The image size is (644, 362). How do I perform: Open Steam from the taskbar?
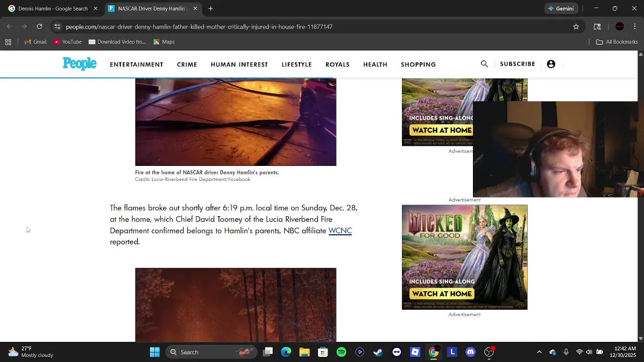click(x=378, y=352)
